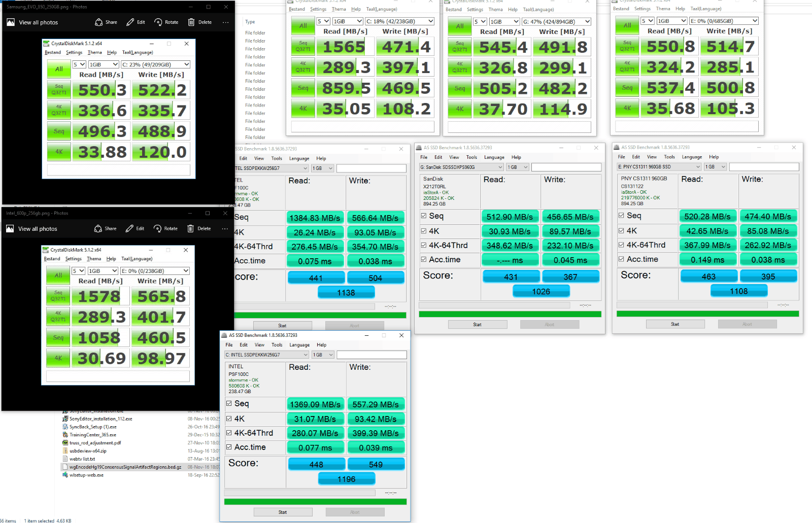Click green progress bar in AS SSD window scoring 1196

click(316, 502)
